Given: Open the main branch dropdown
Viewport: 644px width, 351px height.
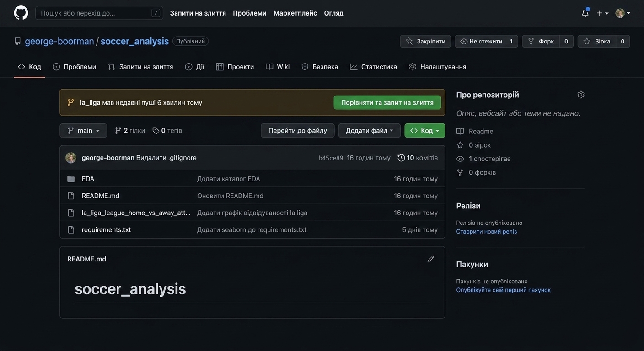Looking at the screenshot, I should [83, 131].
